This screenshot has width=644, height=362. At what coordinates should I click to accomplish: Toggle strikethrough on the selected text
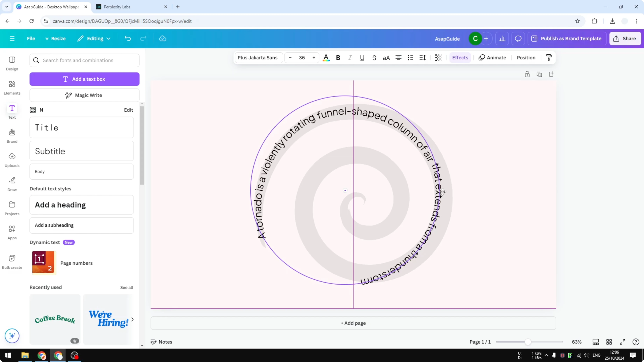tap(374, 58)
